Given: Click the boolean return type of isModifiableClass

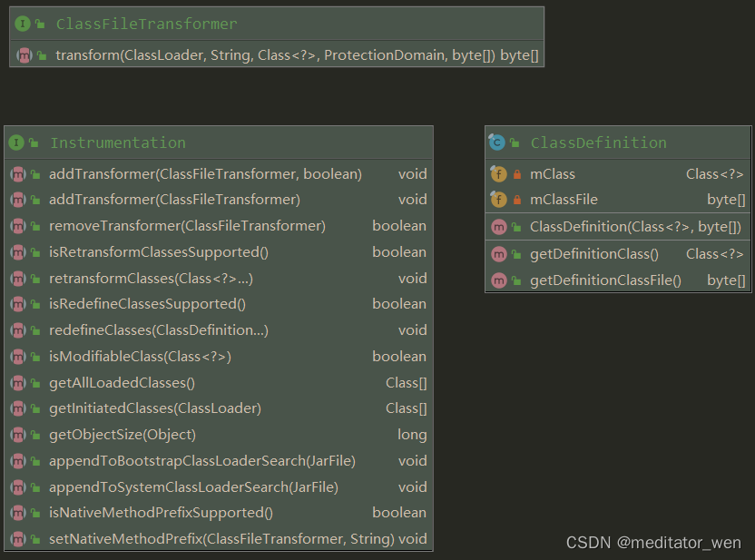Looking at the screenshot, I should pyautogui.click(x=399, y=357).
